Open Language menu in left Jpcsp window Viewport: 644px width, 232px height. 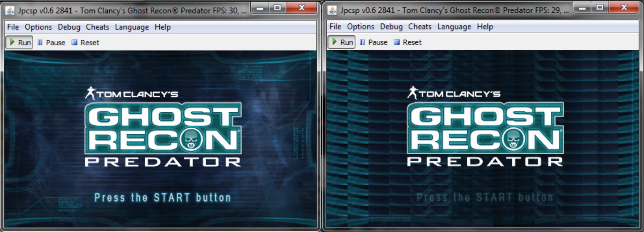[132, 27]
